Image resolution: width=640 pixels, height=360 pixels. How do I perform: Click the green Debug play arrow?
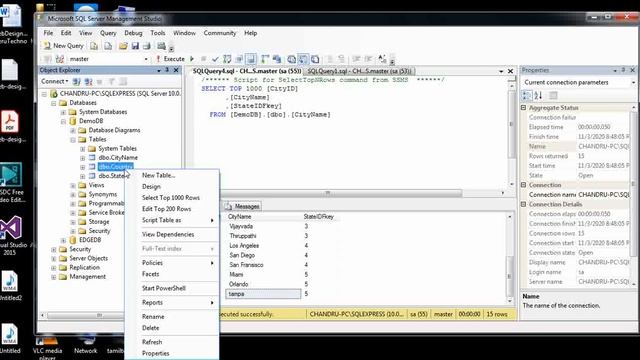tap(192, 59)
